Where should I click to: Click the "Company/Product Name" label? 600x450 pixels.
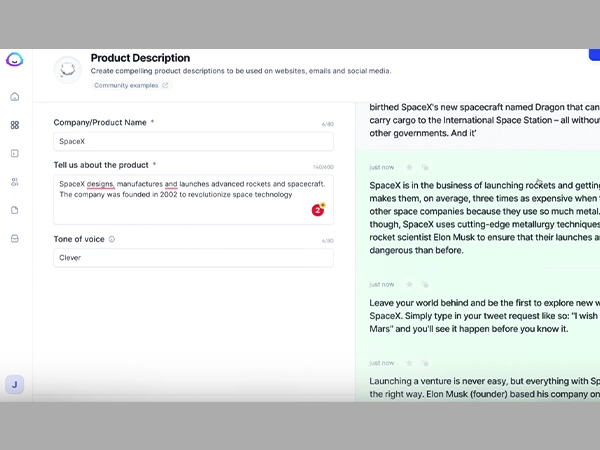(100, 122)
